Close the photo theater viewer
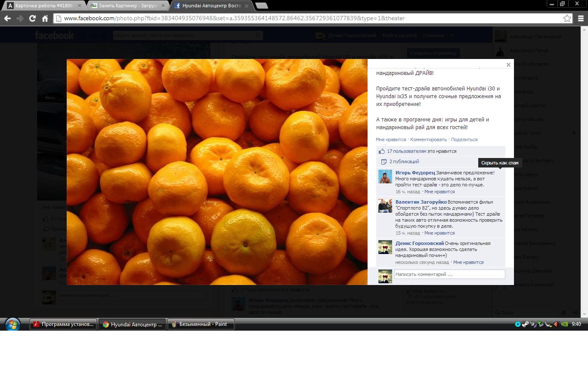 tap(508, 65)
